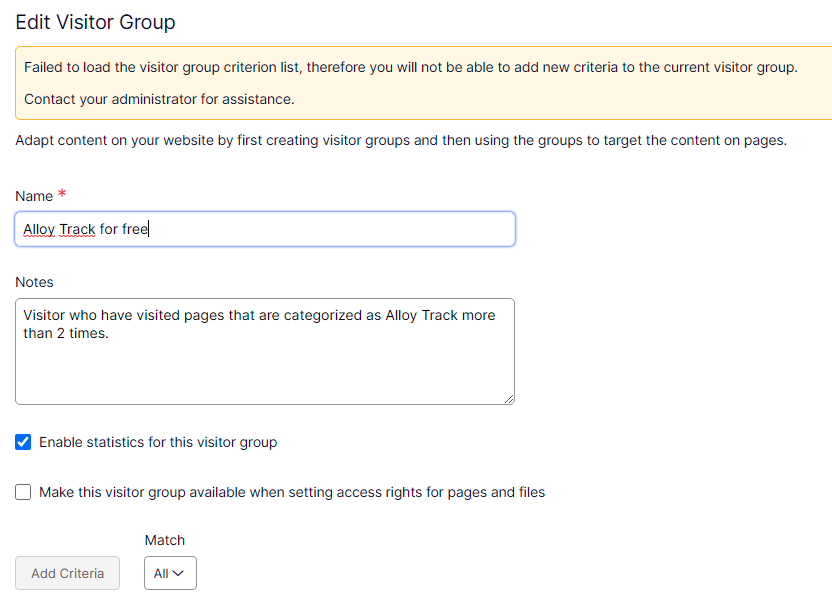This screenshot has height=609, width=832.
Task: Click "Contact your administrator for assistance" text
Action: 159,99
